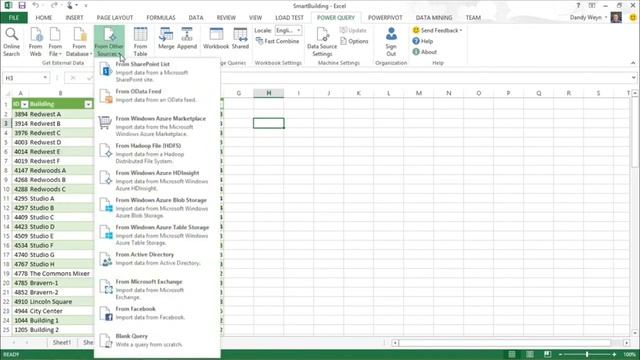Viewport: 640px width, 360px height.
Task: Click the zoom slider handle
Action: 587,354
